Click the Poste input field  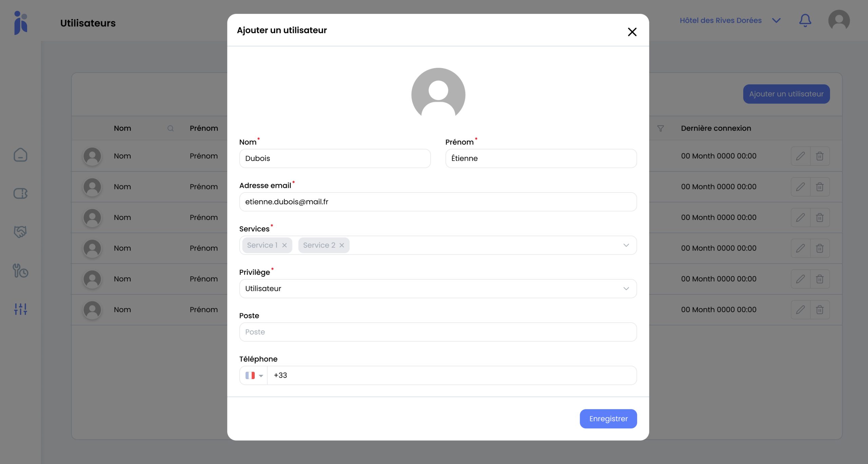coord(438,332)
